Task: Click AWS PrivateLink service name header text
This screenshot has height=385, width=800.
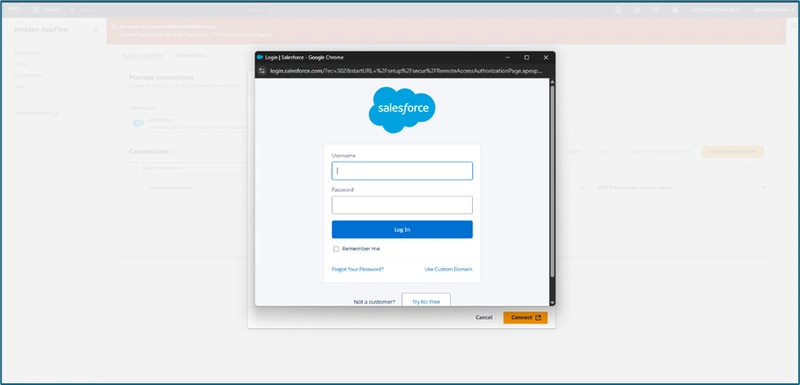Action: coord(634,188)
